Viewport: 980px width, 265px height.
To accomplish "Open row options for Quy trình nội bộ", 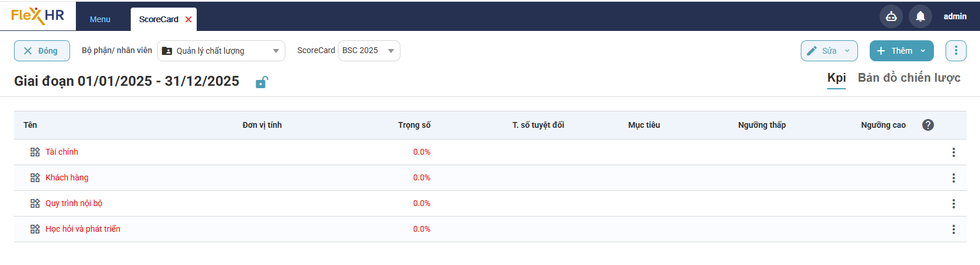I will (953, 204).
